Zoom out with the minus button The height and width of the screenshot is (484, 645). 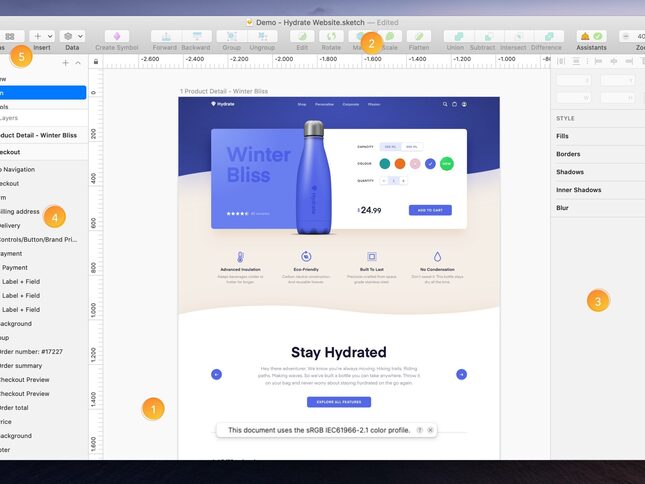tap(626, 37)
